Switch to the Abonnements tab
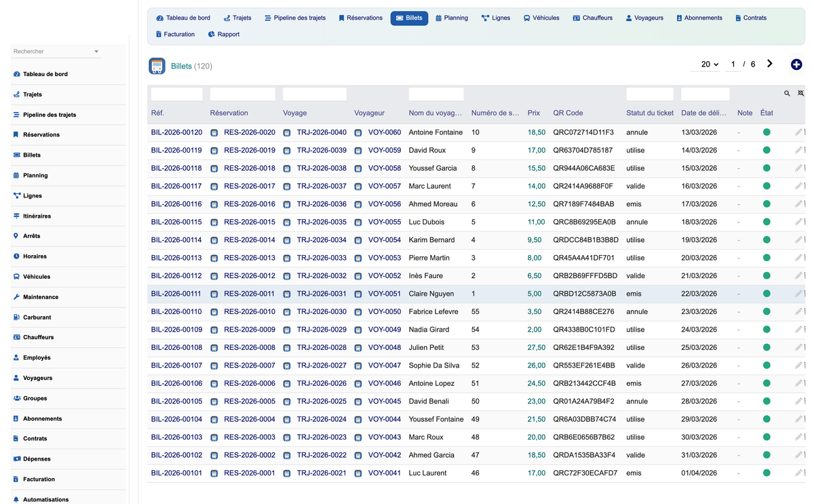Image resolution: width=814 pixels, height=504 pixels. tap(699, 18)
